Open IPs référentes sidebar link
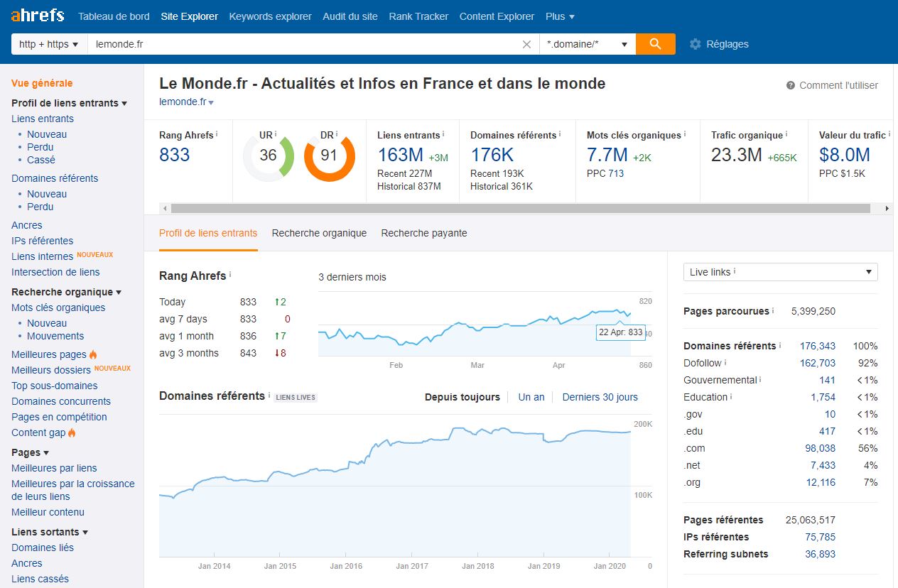 [x=43, y=241]
